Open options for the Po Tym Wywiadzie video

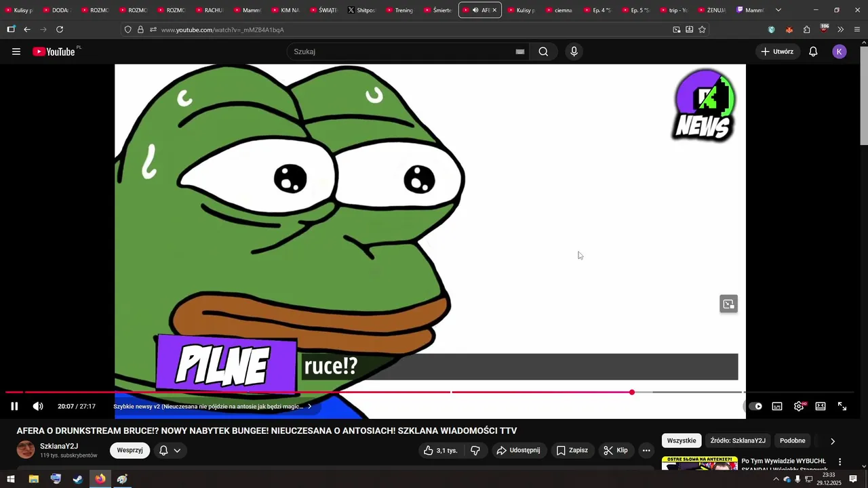click(840, 462)
